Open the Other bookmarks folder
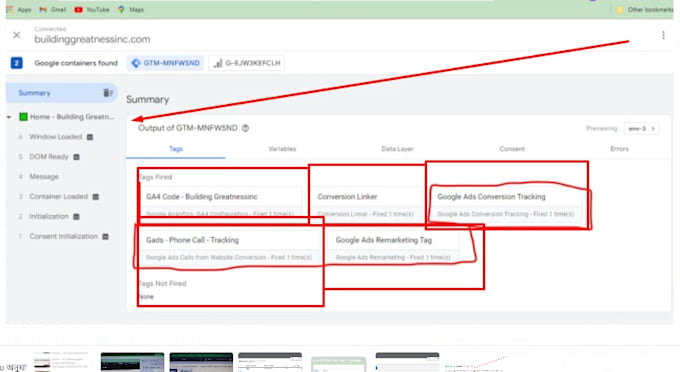This screenshot has width=680, height=372. coord(646,10)
